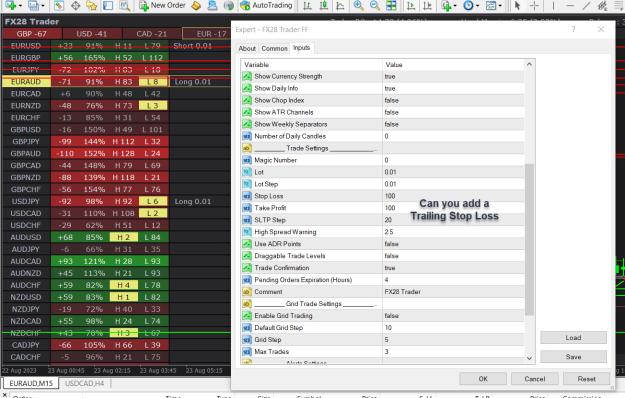The height and width of the screenshot is (398, 625).
Task: Click the inputs list scroll-down arrow
Action: coord(529,358)
